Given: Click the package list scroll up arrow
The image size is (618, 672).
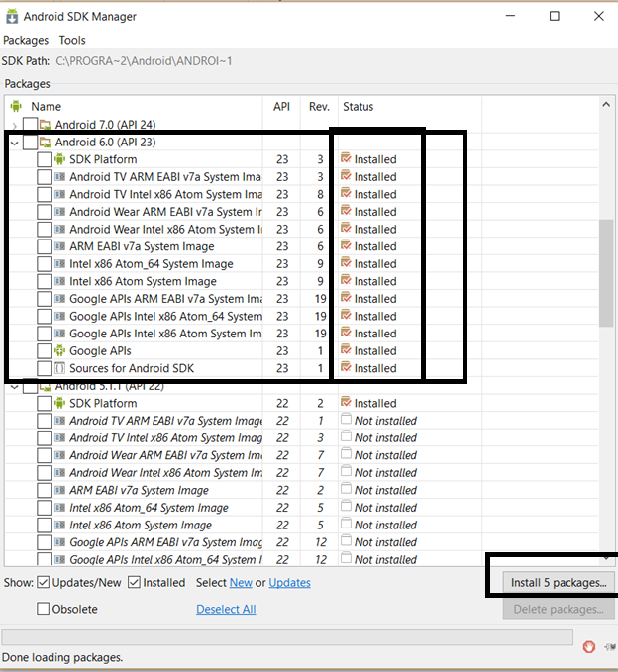Looking at the screenshot, I should click(606, 104).
